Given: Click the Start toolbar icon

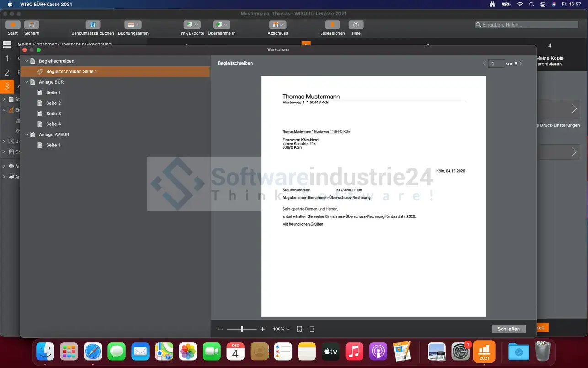Looking at the screenshot, I should 13,25.
